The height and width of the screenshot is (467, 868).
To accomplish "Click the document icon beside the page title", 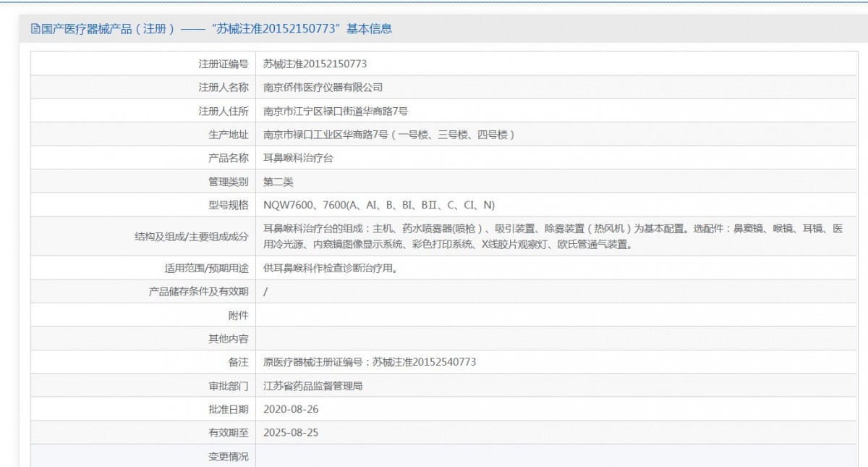I will [35, 29].
